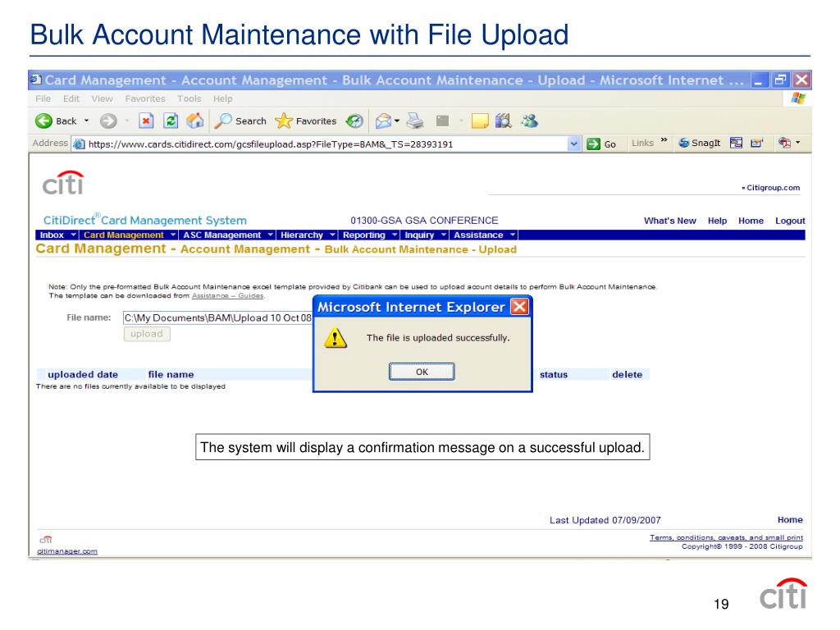This screenshot has width=840, height=630.
Task: Click the History toolbar icon
Action: point(354,121)
